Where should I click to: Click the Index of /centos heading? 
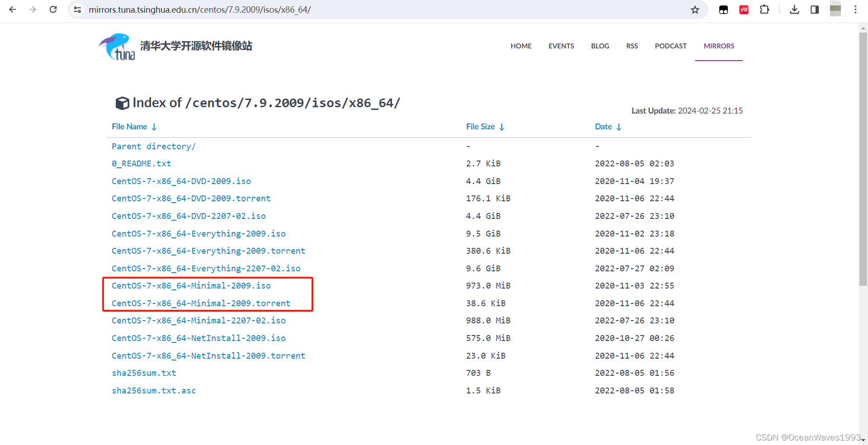(x=266, y=103)
